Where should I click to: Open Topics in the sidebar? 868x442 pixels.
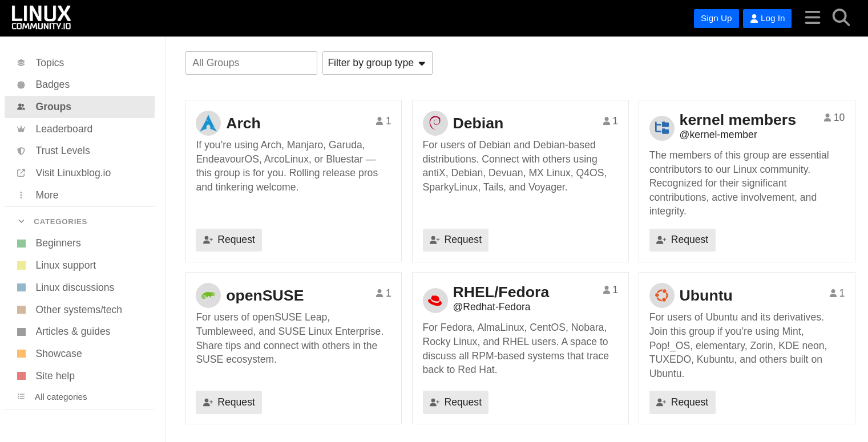[x=79, y=63]
